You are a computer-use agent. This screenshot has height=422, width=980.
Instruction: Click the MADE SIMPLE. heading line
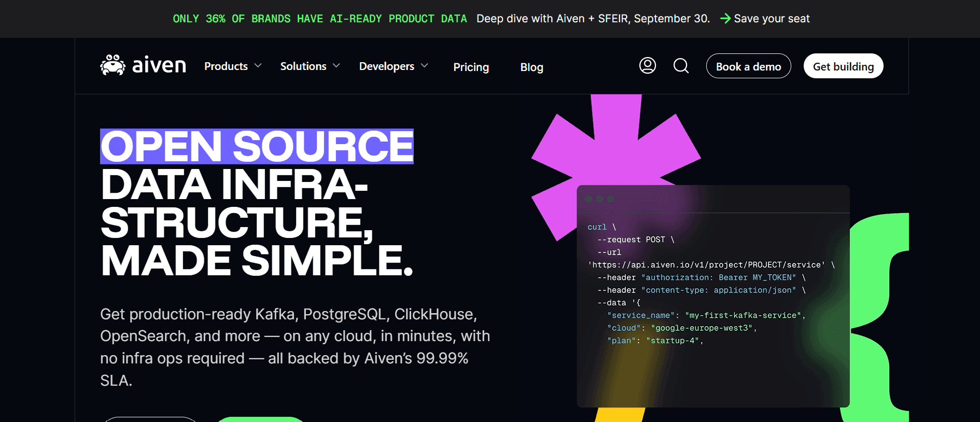[x=257, y=260]
